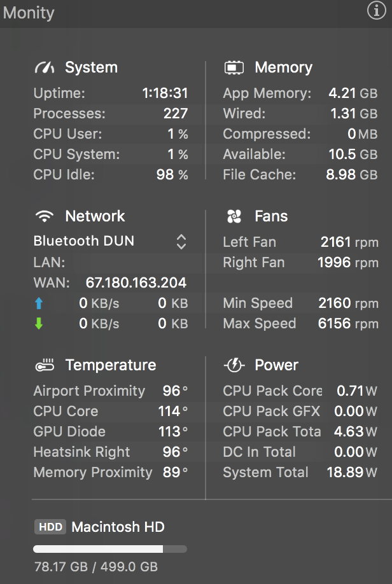Image resolution: width=392 pixels, height=584 pixels.
Task: Click the System speedometer icon
Action: pos(45,67)
